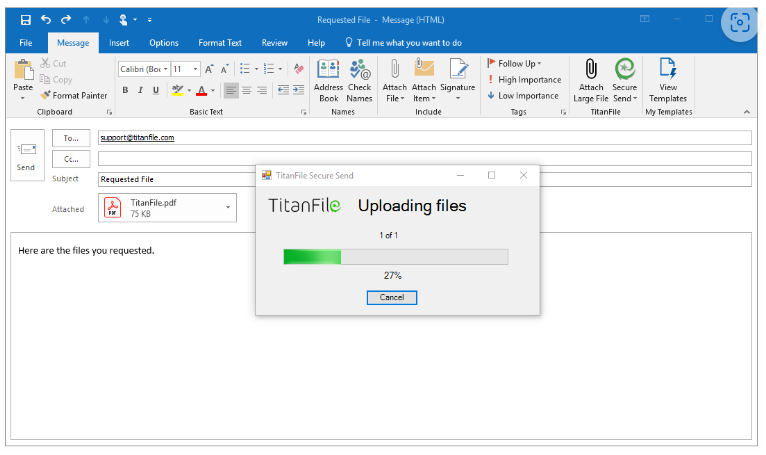This screenshot has height=455, width=766.
Task: Mark message as Low Importance
Action: coord(523,96)
